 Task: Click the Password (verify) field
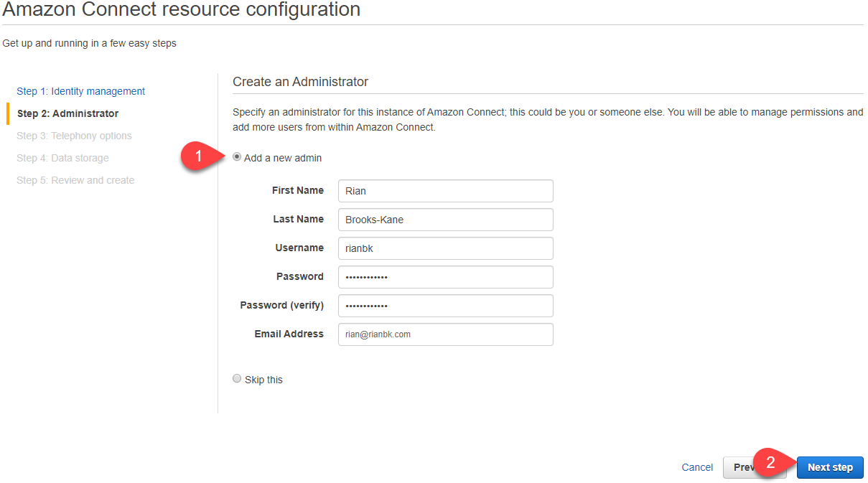pyautogui.click(x=445, y=306)
